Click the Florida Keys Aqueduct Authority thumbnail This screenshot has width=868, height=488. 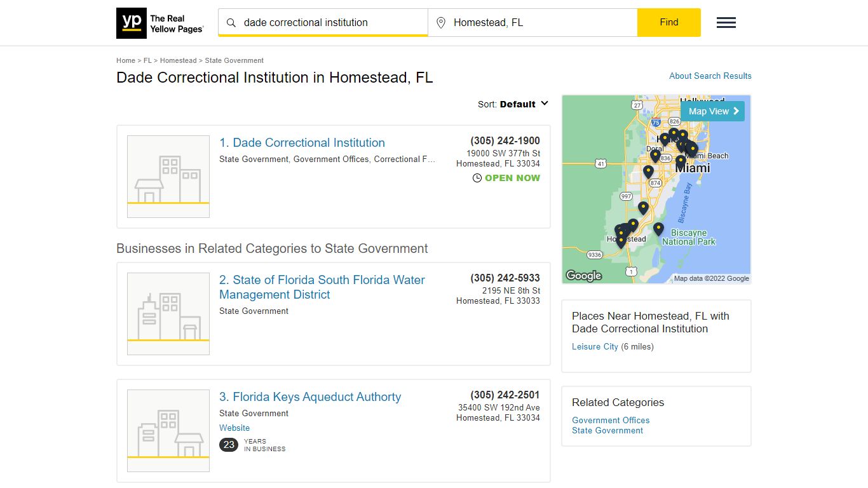(168, 431)
